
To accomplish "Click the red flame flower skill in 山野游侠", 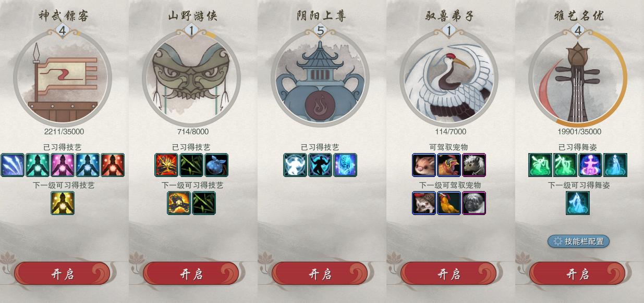I will click(x=166, y=165).
